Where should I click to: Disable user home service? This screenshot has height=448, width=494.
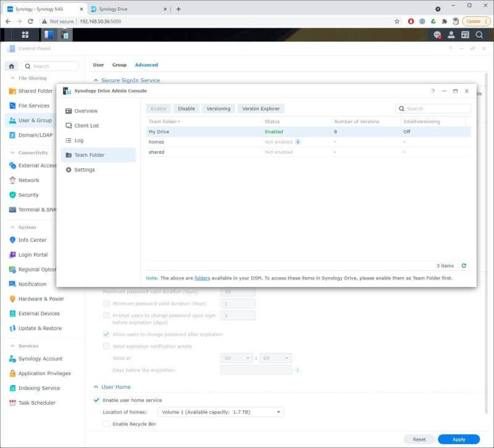tap(96, 399)
